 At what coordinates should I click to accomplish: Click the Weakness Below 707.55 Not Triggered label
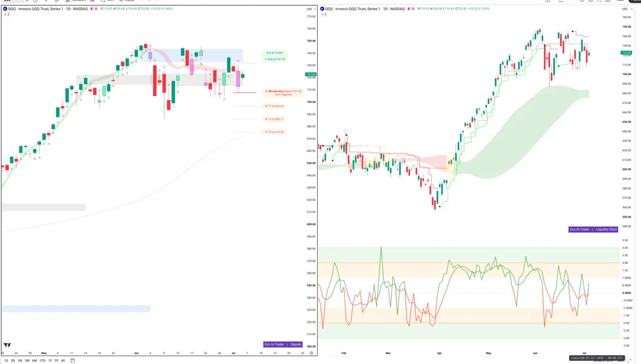coord(284,92)
